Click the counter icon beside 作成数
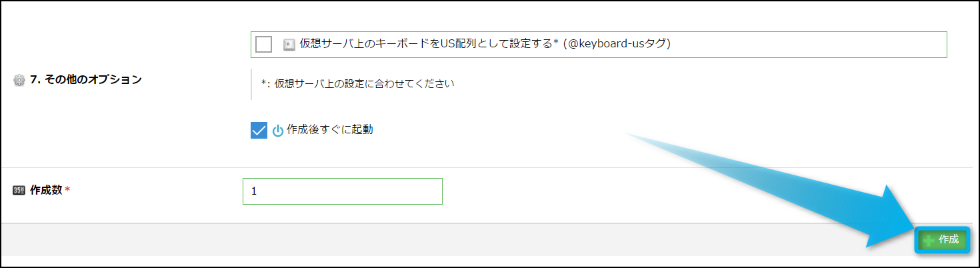 (19, 190)
